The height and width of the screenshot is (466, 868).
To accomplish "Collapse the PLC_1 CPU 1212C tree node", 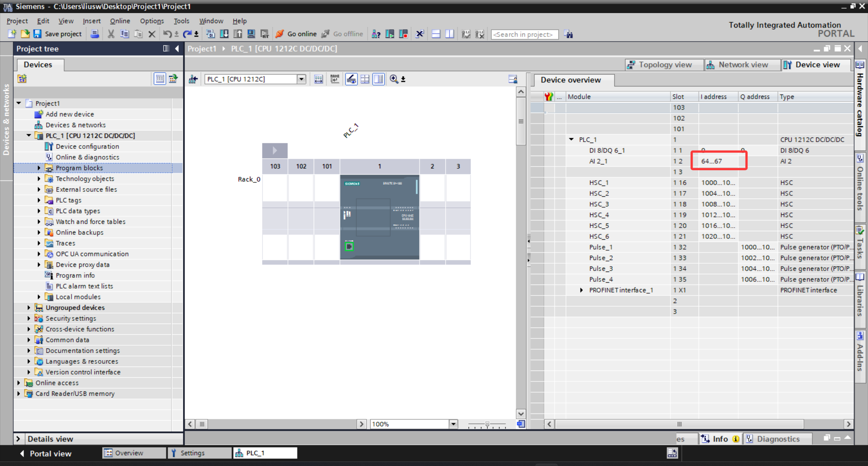I will [29, 136].
